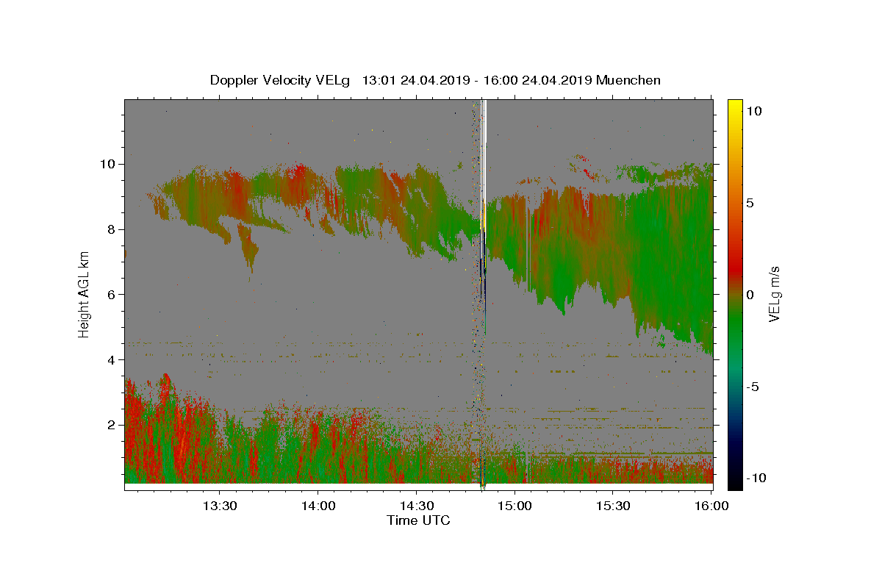This screenshot has width=882, height=588.
Task: Click the black bottom of the colorbar
Action: click(734, 481)
